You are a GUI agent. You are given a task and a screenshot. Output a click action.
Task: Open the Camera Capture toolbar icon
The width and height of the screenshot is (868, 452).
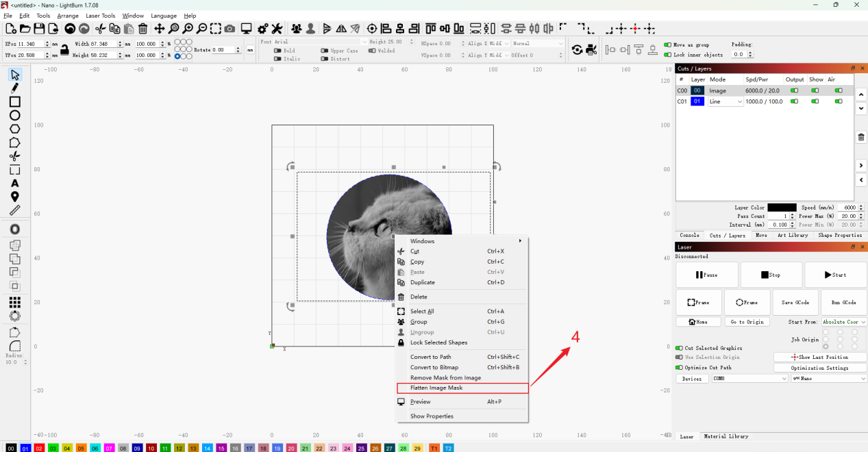coord(230,29)
